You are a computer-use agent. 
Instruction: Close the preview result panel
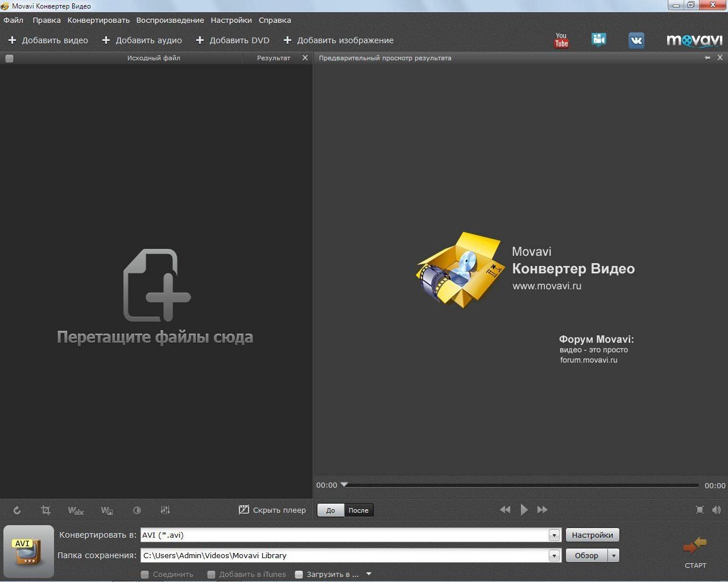click(720, 57)
